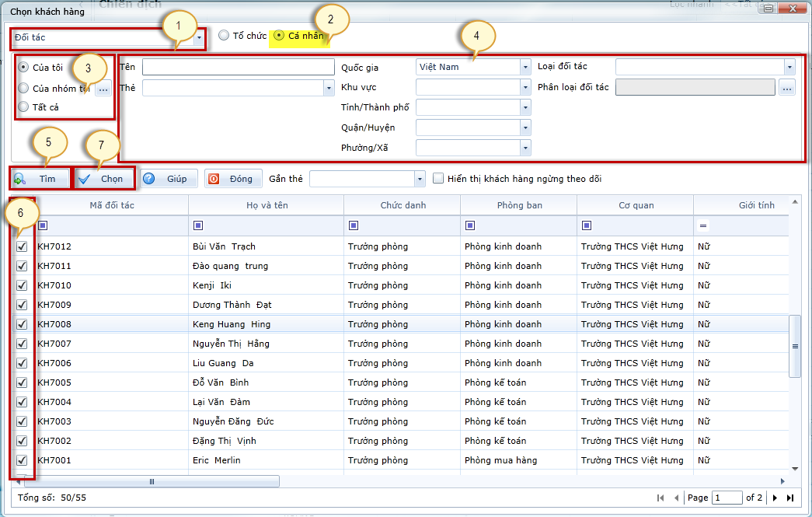Open the Gắn thẻ dropdown
Image resolution: width=812 pixels, height=517 pixels.
[420, 179]
